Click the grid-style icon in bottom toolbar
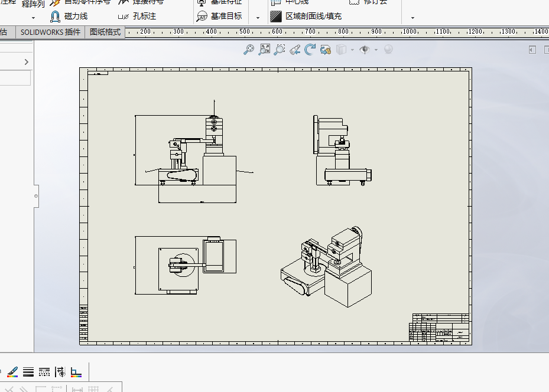549x392 pixels. [x=93, y=389]
